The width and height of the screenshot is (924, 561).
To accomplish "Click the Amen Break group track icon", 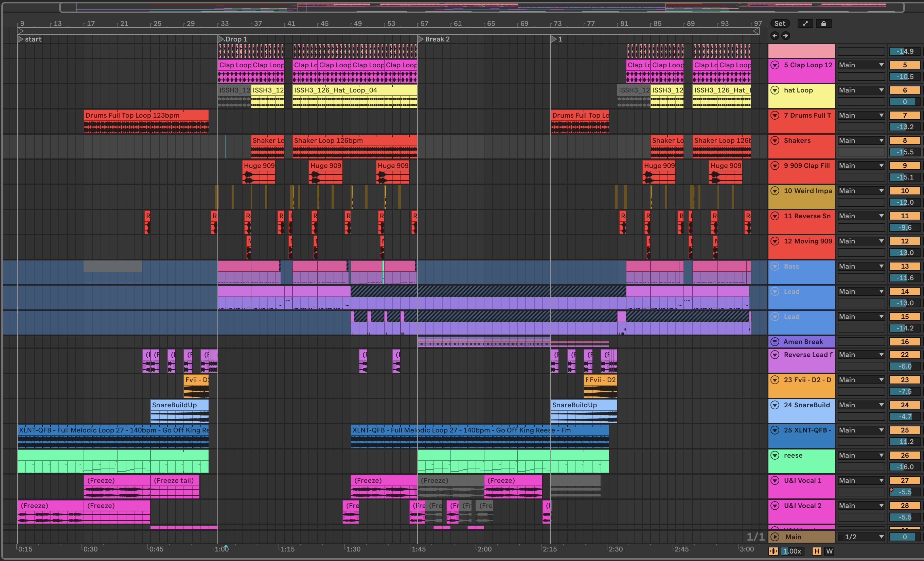I will point(775,342).
